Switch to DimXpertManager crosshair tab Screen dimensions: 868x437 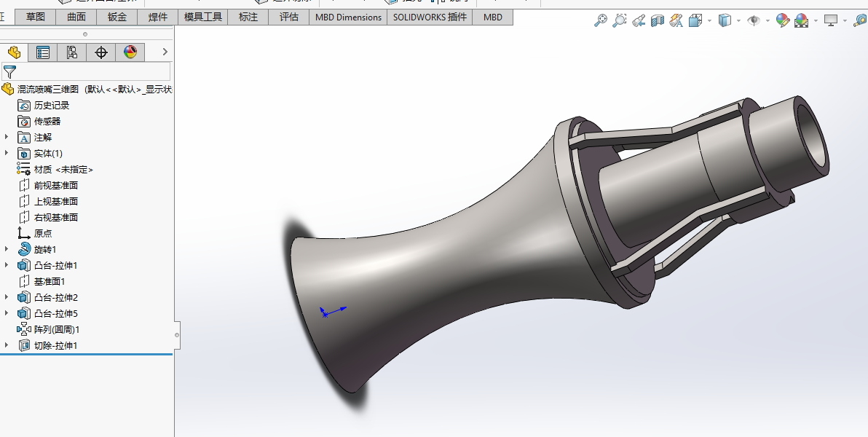[x=101, y=52]
